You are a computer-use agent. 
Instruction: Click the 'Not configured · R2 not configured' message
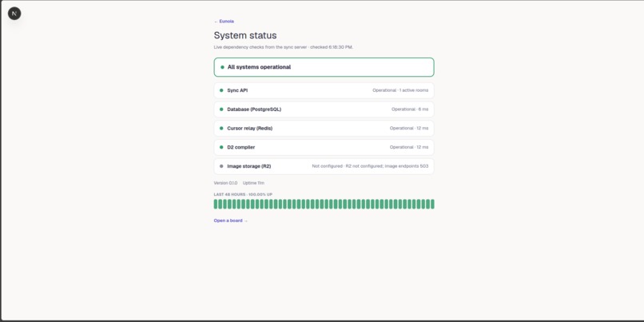tap(370, 166)
